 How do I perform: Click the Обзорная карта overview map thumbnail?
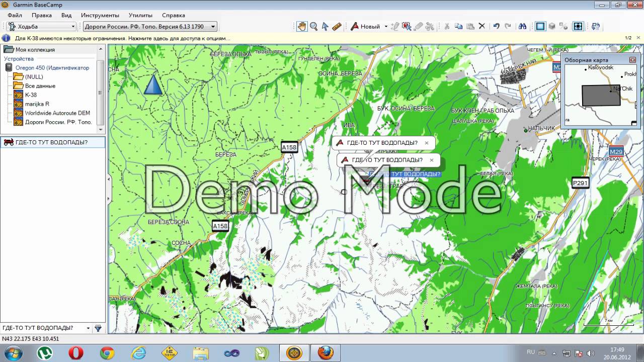[601, 95]
